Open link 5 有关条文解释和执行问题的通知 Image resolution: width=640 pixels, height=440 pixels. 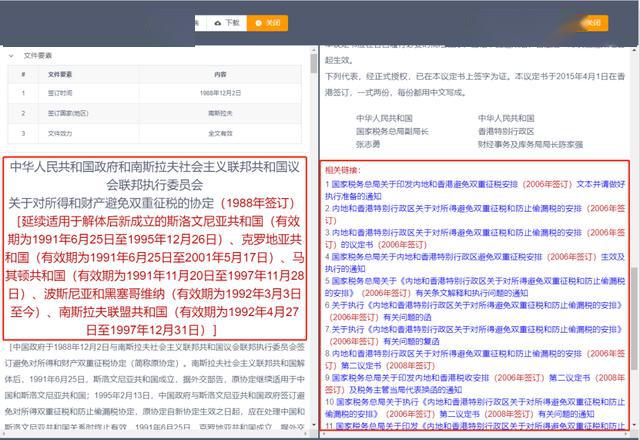(x=475, y=287)
